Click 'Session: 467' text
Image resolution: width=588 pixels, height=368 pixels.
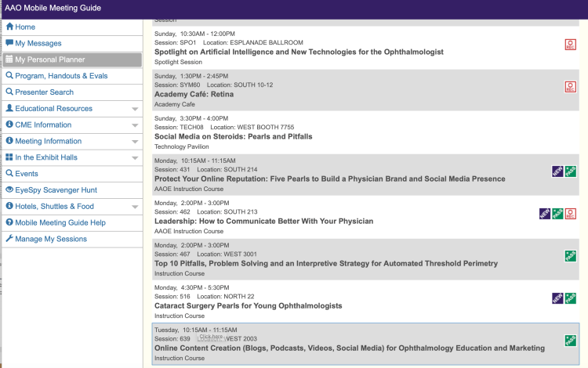pyautogui.click(x=172, y=254)
